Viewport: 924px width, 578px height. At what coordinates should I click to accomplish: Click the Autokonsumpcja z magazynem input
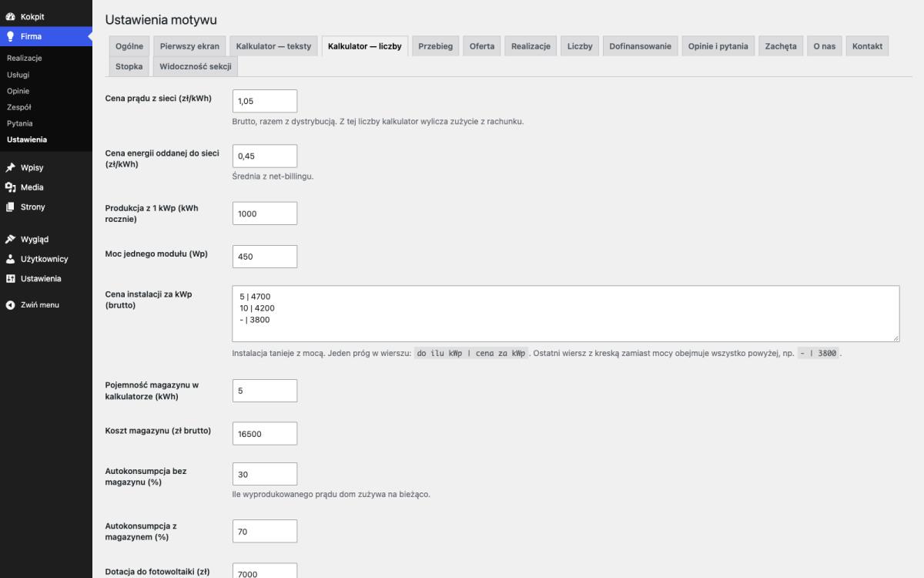265,531
